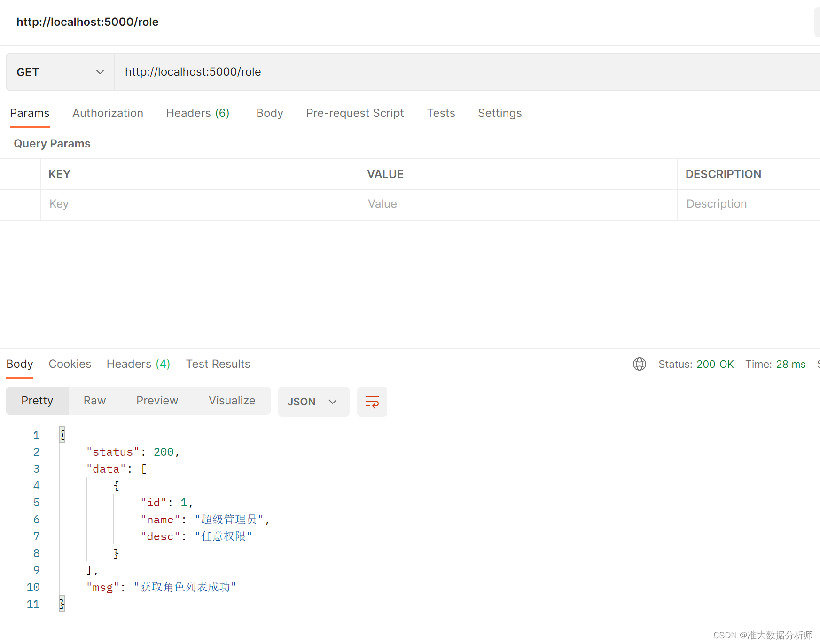820x644 pixels.
Task: Open the Settings tab
Action: coord(500,113)
